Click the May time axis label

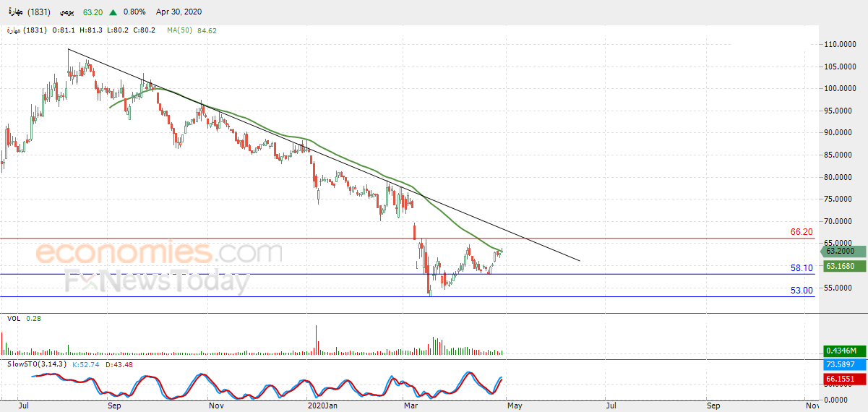click(515, 406)
